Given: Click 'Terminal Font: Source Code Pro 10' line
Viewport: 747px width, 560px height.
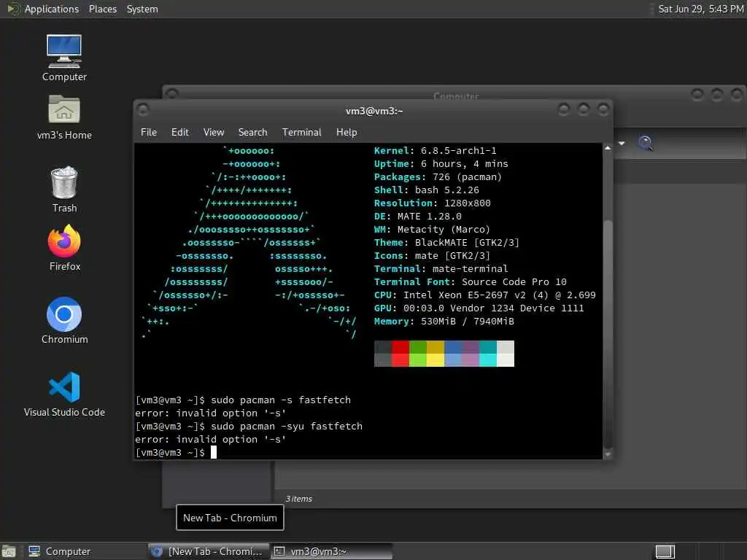Looking at the screenshot, I should pos(471,282).
